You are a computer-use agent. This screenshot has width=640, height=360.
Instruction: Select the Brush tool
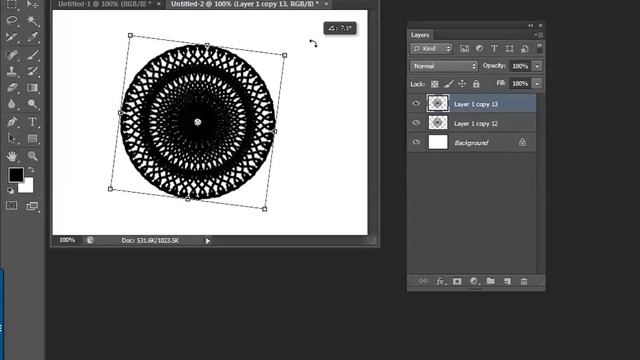[33, 55]
